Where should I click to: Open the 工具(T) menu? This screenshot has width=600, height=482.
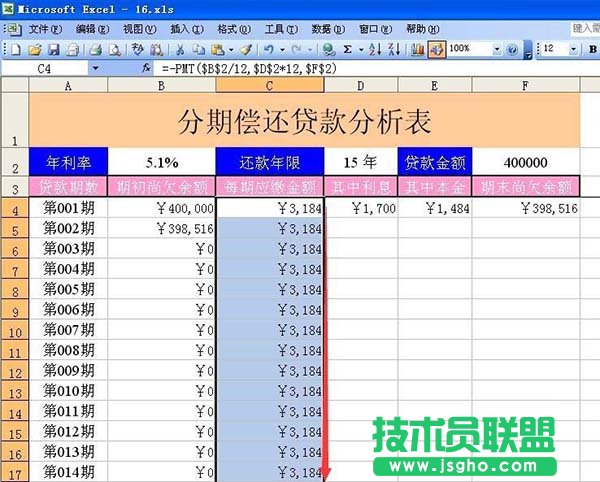281,29
